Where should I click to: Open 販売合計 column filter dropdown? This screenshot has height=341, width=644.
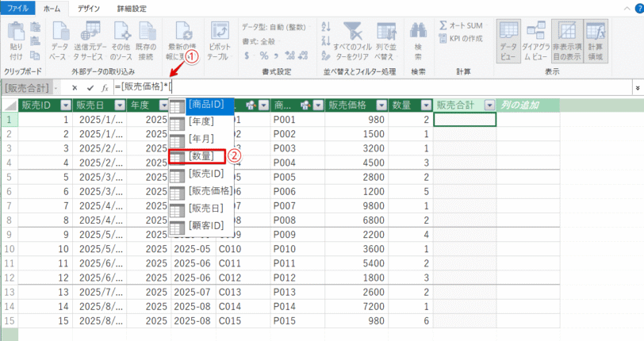click(x=489, y=105)
